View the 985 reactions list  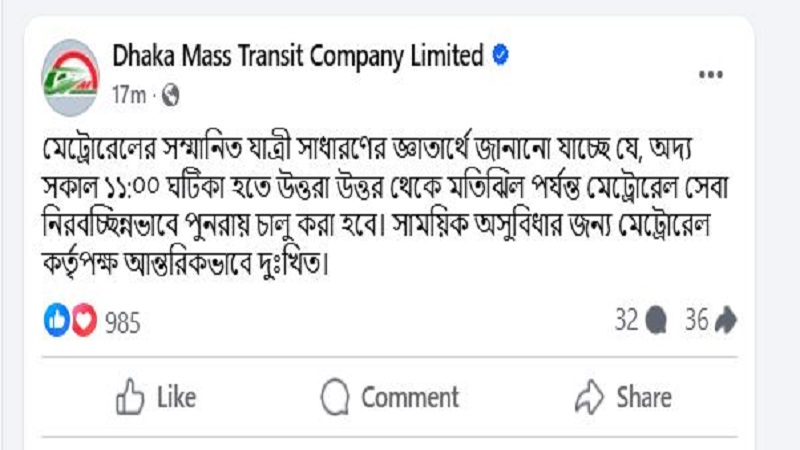coord(123,321)
